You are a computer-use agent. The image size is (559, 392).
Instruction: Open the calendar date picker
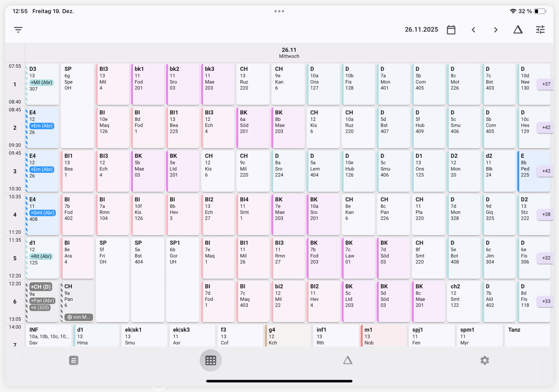point(451,30)
